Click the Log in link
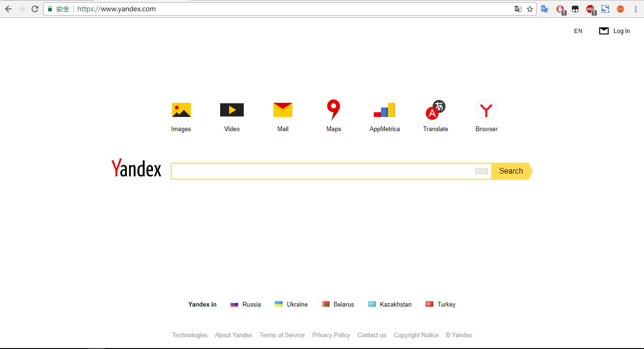The image size is (644, 349). (621, 31)
